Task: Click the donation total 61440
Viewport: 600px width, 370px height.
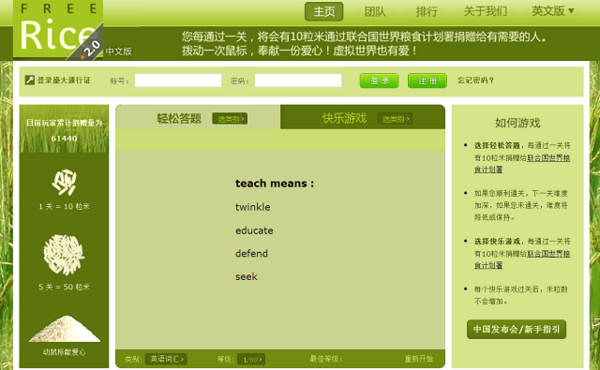Action: pos(64,138)
